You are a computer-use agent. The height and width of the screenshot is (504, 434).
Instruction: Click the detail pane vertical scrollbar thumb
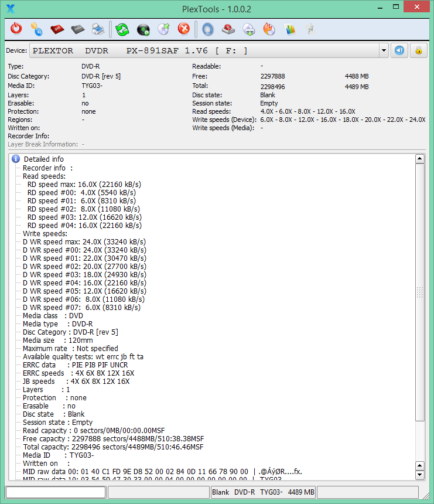[x=419, y=292]
